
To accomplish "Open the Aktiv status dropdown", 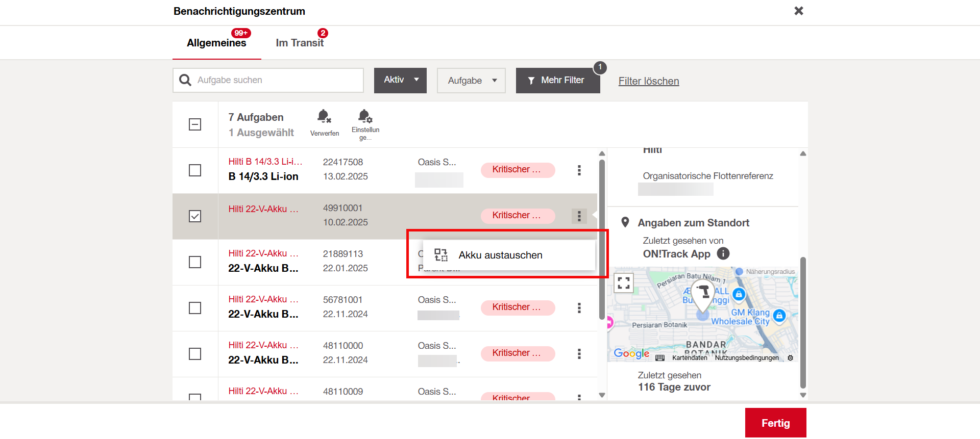I will pyautogui.click(x=400, y=80).
